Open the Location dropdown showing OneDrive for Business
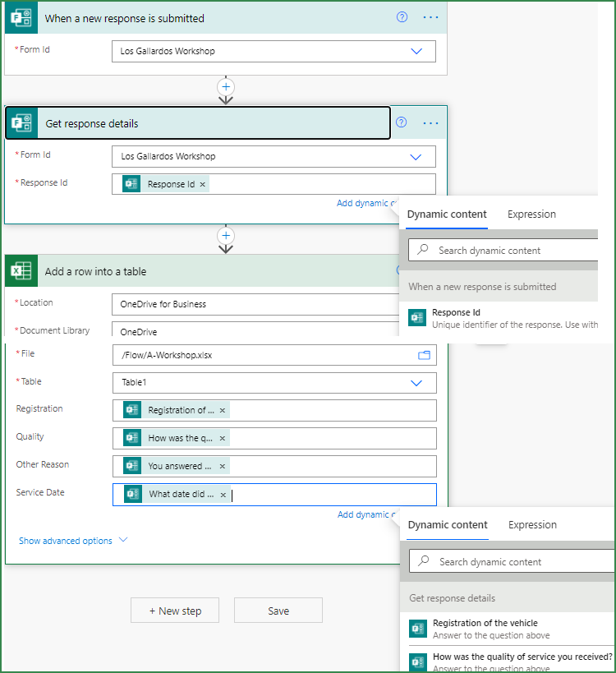The image size is (616, 673). click(x=255, y=304)
